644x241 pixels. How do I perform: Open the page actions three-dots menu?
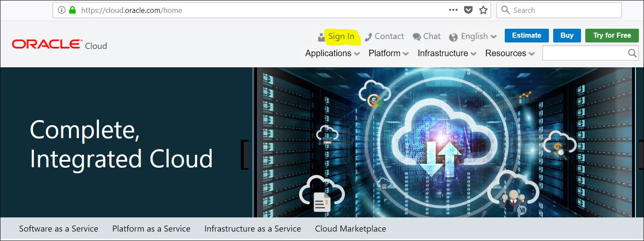click(453, 10)
